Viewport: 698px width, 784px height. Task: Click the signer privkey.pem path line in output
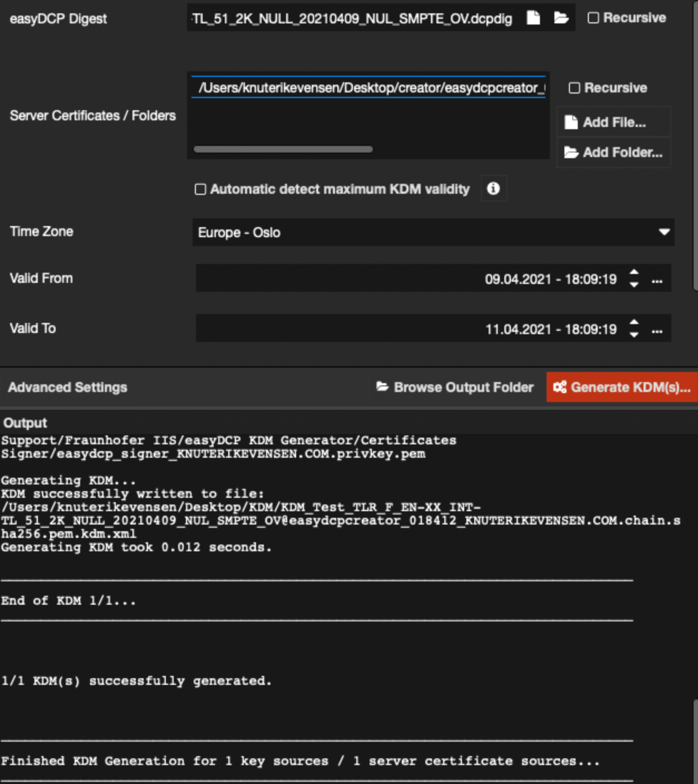tap(213, 454)
